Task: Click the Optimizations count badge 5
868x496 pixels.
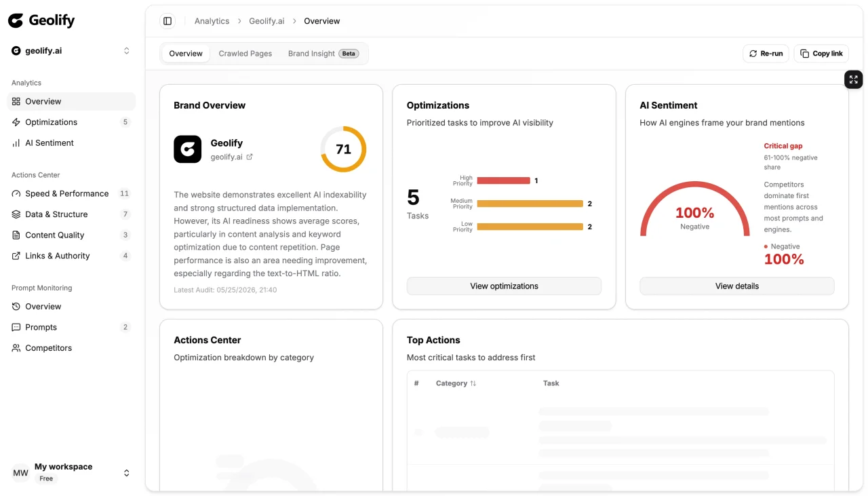Action: coord(125,122)
